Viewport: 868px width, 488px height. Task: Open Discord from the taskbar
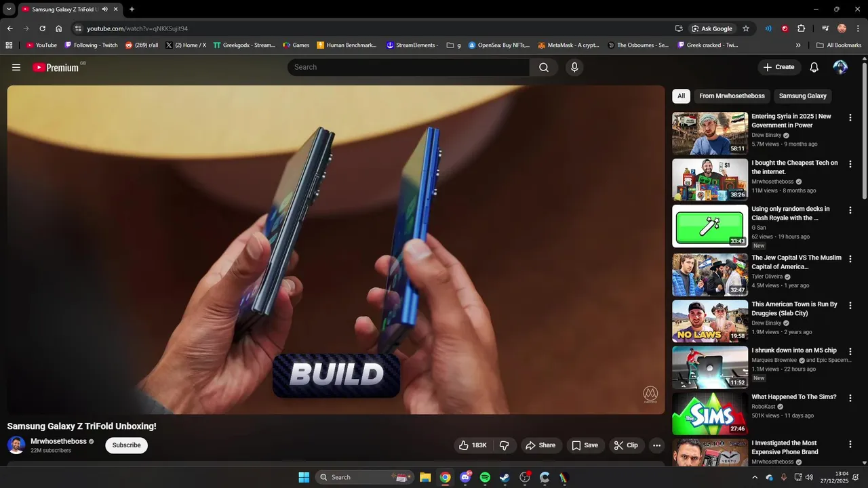click(x=465, y=477)
